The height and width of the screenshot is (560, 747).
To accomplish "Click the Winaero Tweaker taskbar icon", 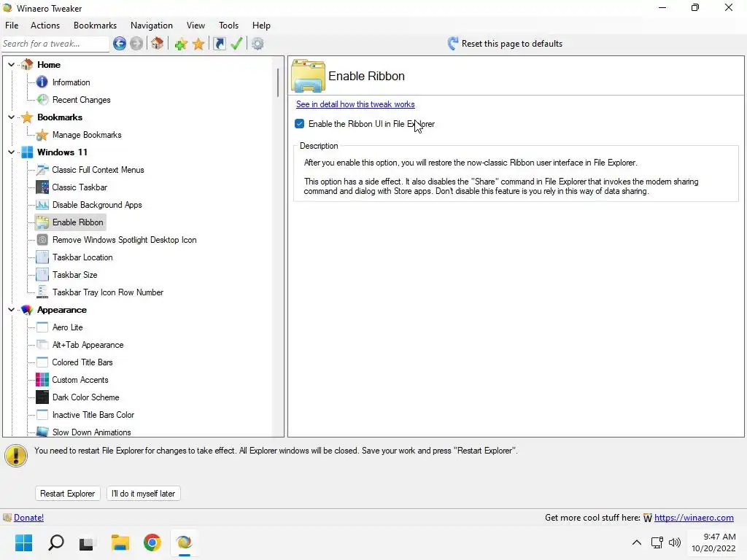I will click(184, 542).
